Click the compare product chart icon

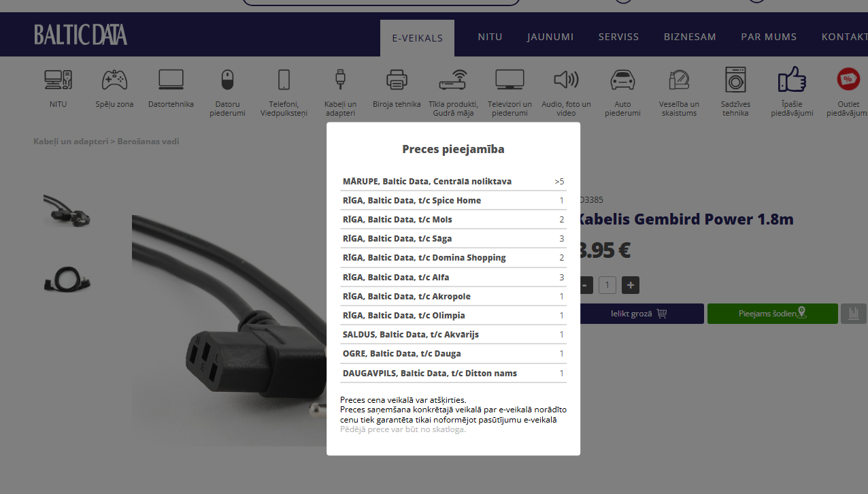(853, 314)
